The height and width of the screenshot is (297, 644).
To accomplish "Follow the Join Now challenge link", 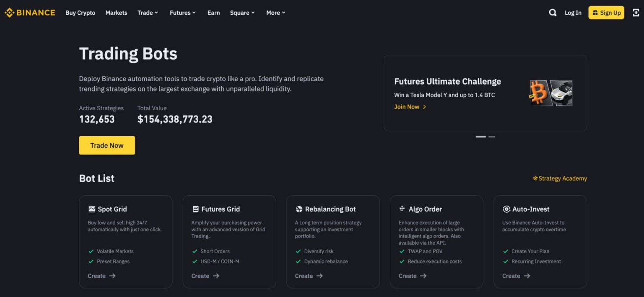I will click(407, 107).
